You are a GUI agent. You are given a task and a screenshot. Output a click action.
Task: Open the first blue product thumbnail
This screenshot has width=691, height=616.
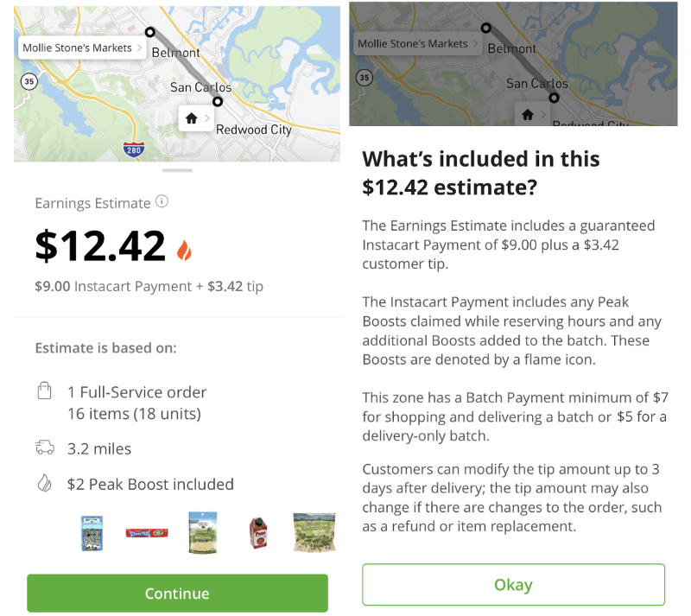point(92,533)
